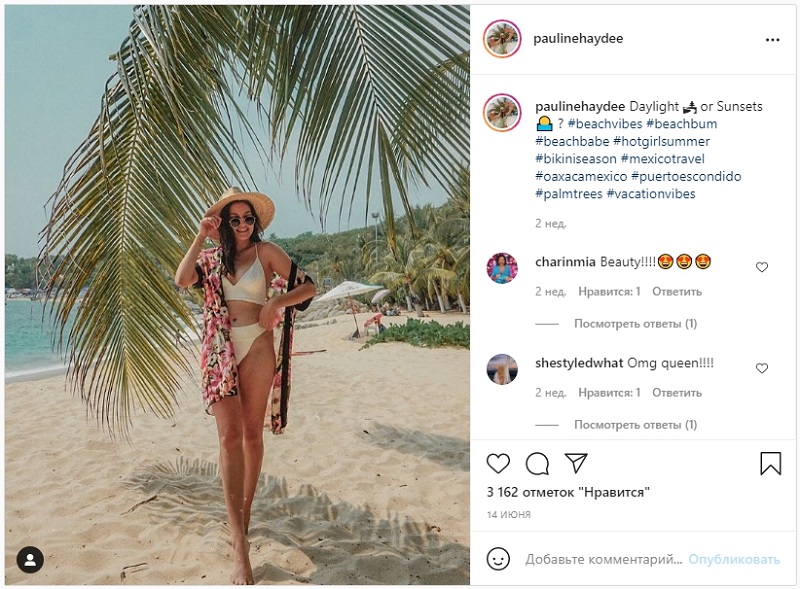
Task: Open the three-dot post options menu
Action: 772,40
